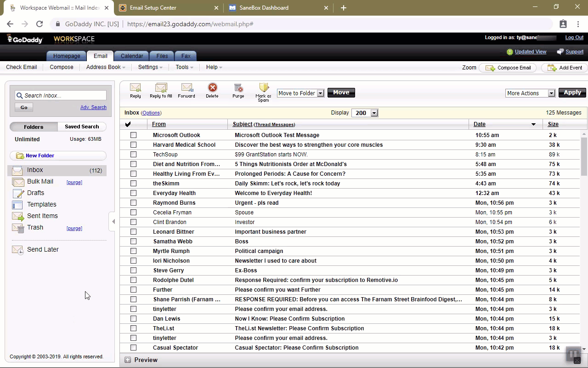Click the Add Event button
Screen dimensions: 588x368
[565, 68]
